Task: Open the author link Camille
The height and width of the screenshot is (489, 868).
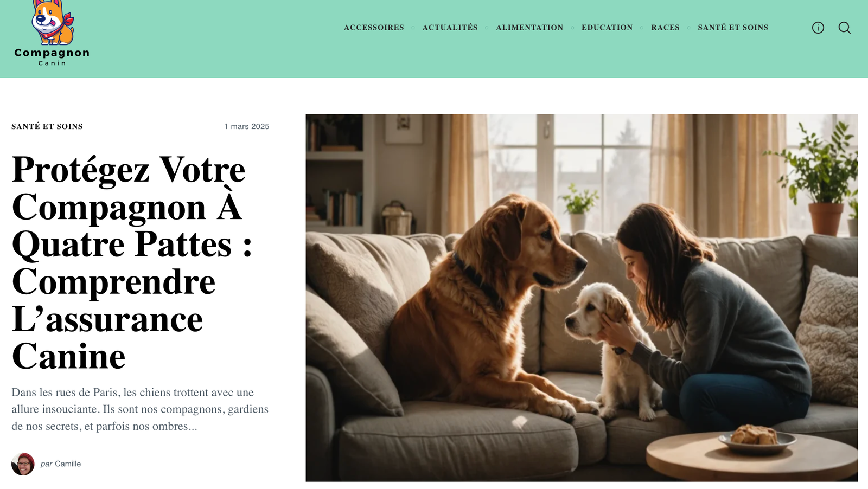Action: (68, 464)
